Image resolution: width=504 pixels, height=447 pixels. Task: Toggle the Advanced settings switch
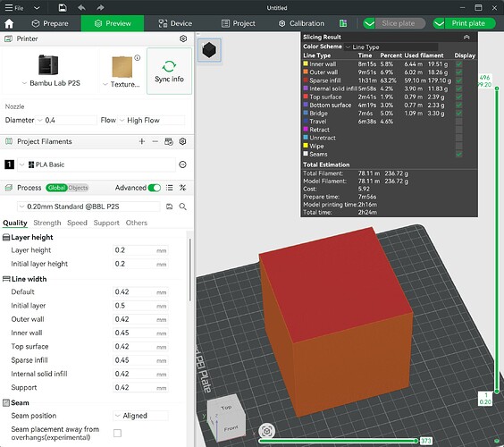pyautogui.click(x=155, y=188)
